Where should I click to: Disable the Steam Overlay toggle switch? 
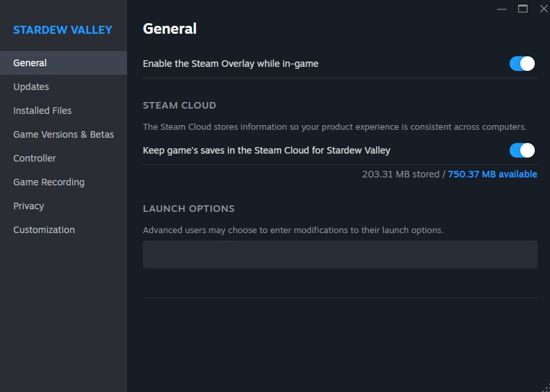522,64
